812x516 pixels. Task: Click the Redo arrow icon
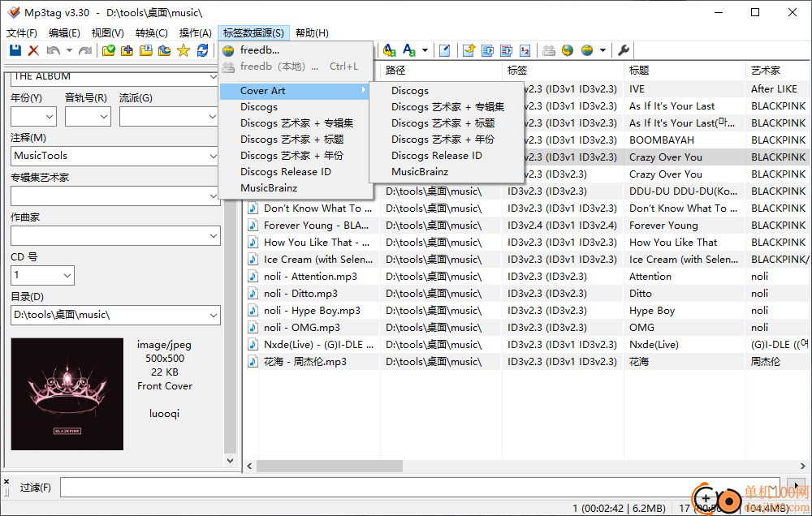pos(85,50)
